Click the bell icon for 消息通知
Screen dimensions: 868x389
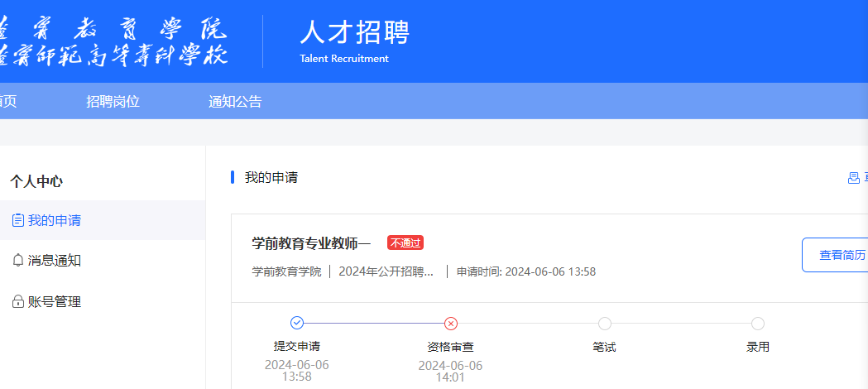(x=18, y=261)
